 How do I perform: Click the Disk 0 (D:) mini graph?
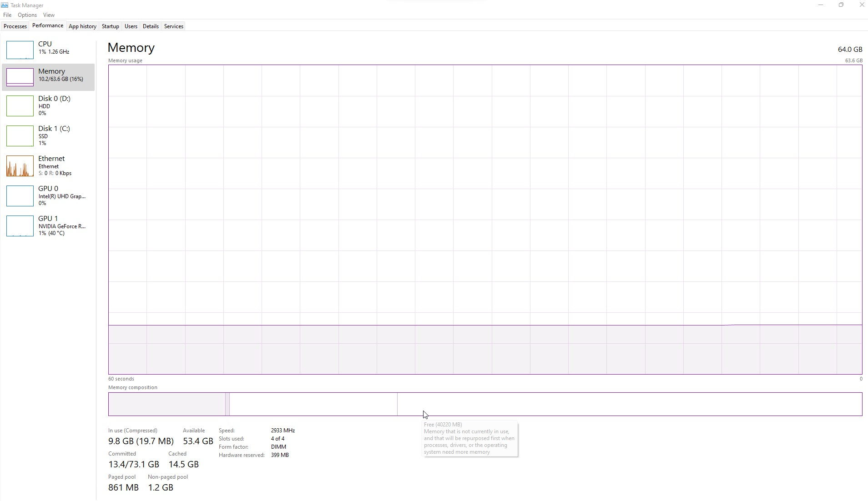click(20, 106)
